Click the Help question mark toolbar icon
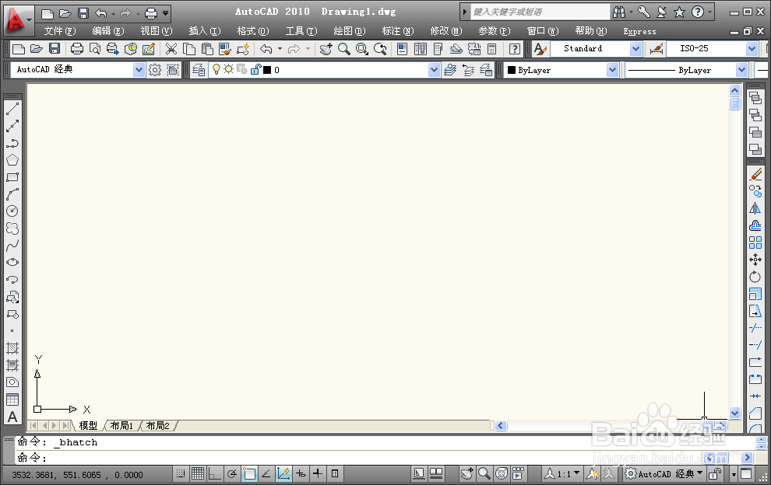 coord(514,49)
